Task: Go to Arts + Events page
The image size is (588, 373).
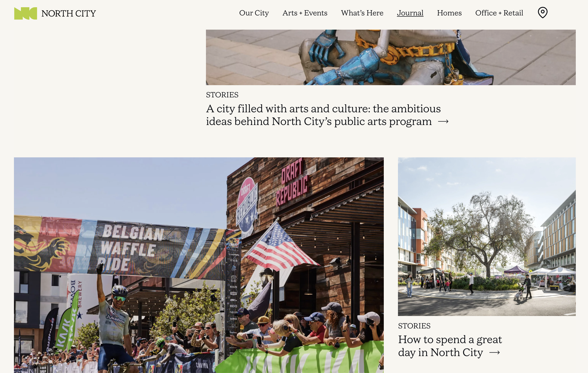Action: [305, 13]
